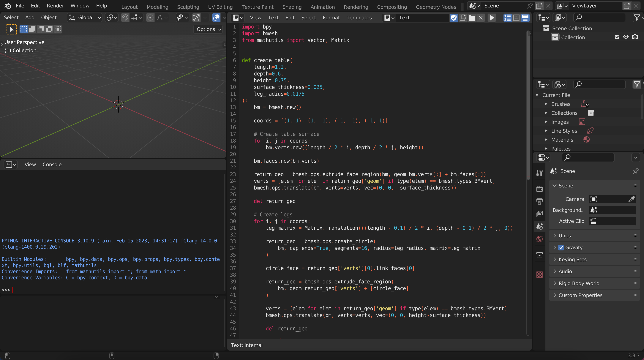Expand the Keying Sets panel
Image resolution: width=644 pixels, height=360 pixels.
coord(594,260)
